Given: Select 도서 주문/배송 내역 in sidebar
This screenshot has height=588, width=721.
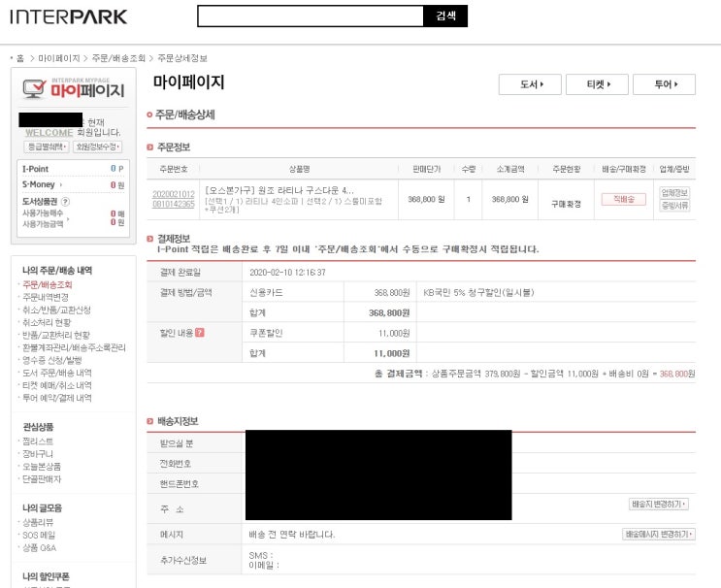Looking at the screenshot, I should tap(57, 373).
